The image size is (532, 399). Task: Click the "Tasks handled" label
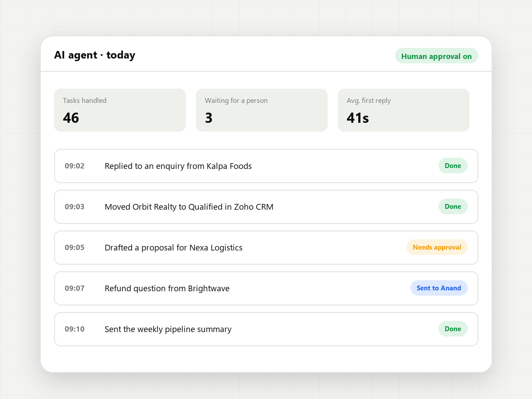(x=85, y=101)
